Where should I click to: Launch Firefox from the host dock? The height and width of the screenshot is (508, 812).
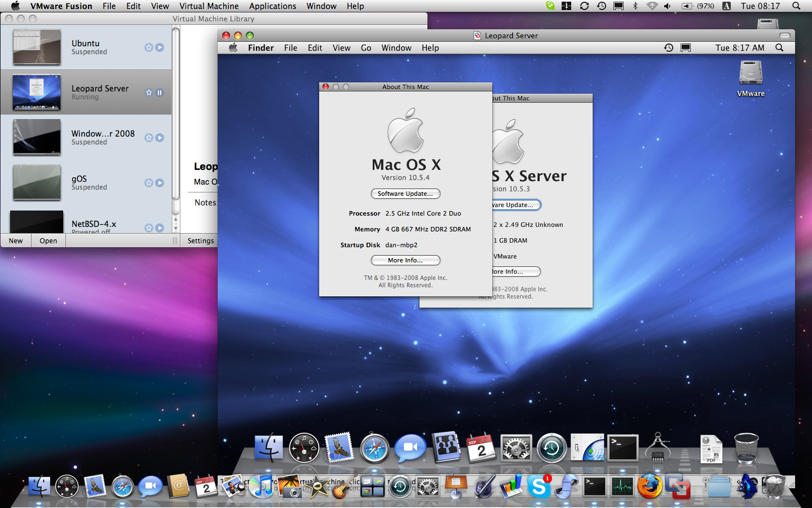click(x=650, y=486)
